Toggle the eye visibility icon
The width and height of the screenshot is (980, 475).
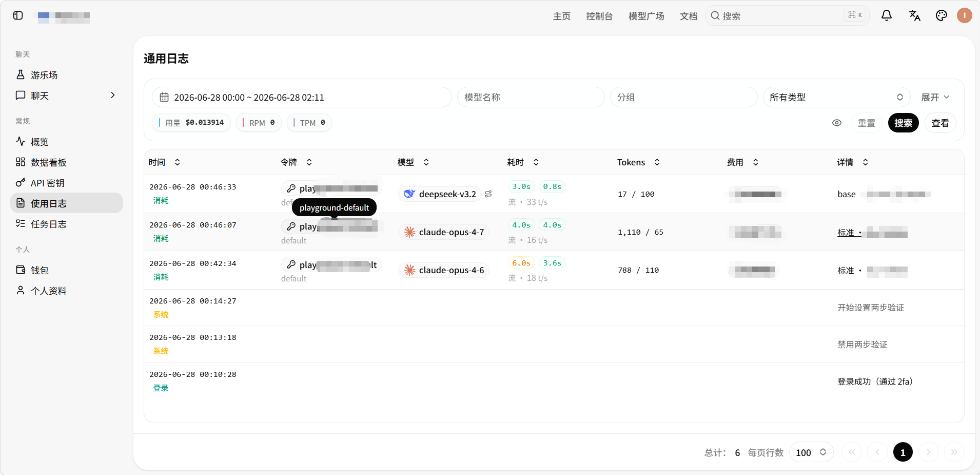(837, 123)
